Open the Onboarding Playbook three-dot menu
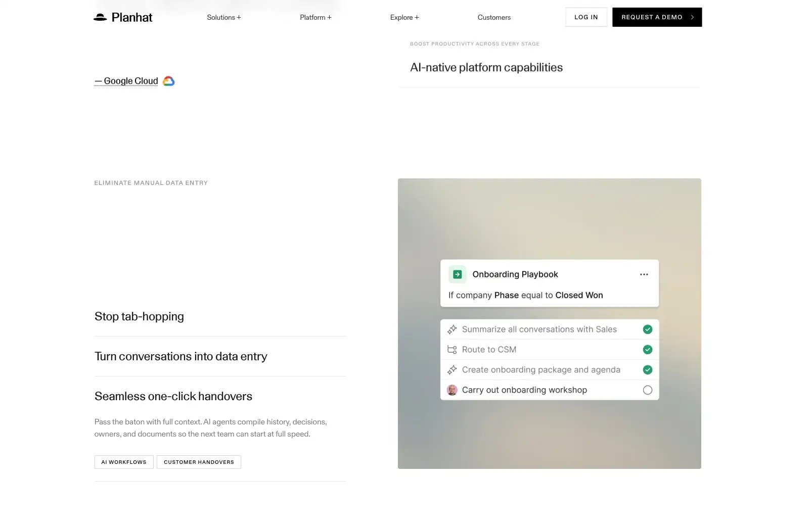This screenshot has width=812, height=524. click(x=644, y=274)
